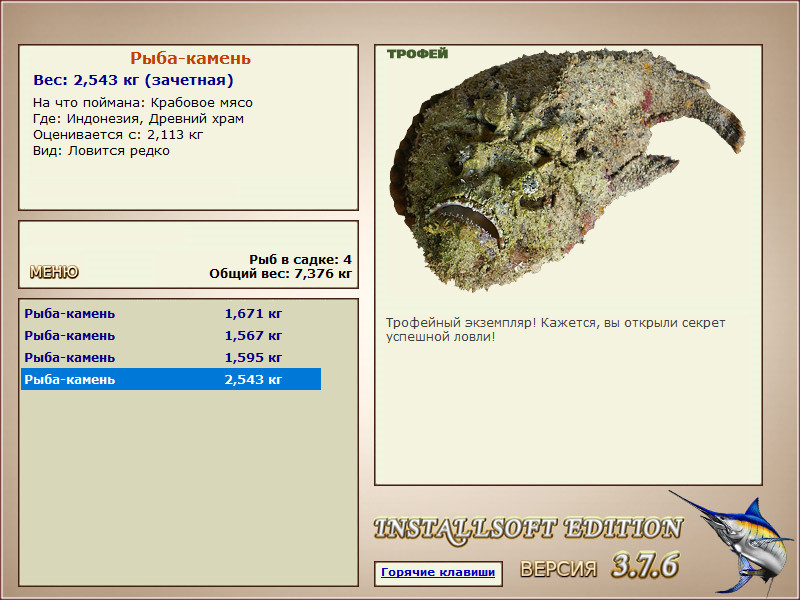Viewport: 800px width, 600px height.
Task: Click the stonefish trophy image
Action: coord(566,171)
